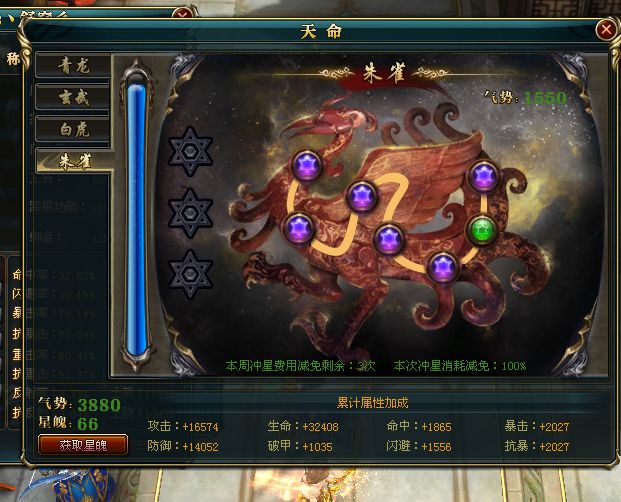621x502 pixels.
Task: Click the top hexagram star slot
Action: [190, 151]
